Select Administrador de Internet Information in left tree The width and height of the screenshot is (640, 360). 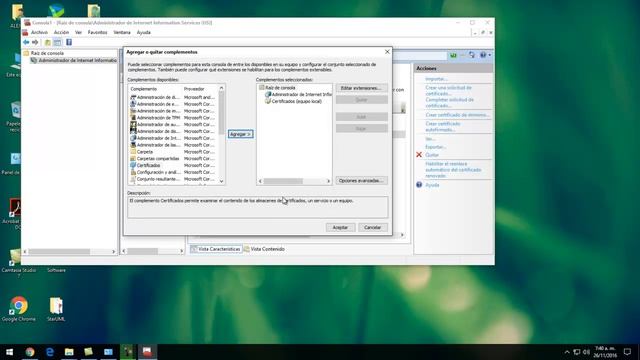click(x=77, y=60)
